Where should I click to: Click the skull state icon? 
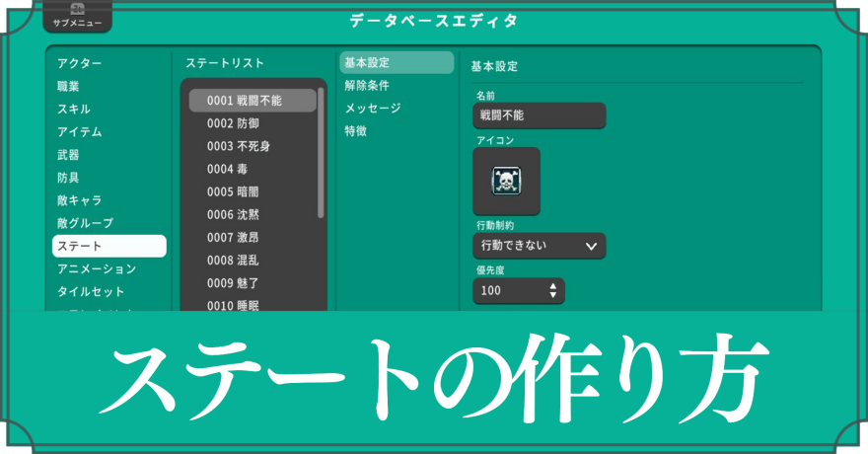click(507, 181)
